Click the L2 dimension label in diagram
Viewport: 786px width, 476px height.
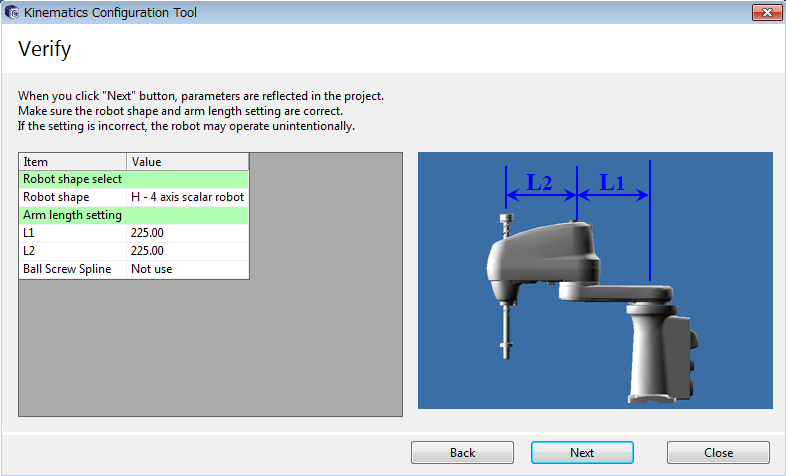click(540, 182)
